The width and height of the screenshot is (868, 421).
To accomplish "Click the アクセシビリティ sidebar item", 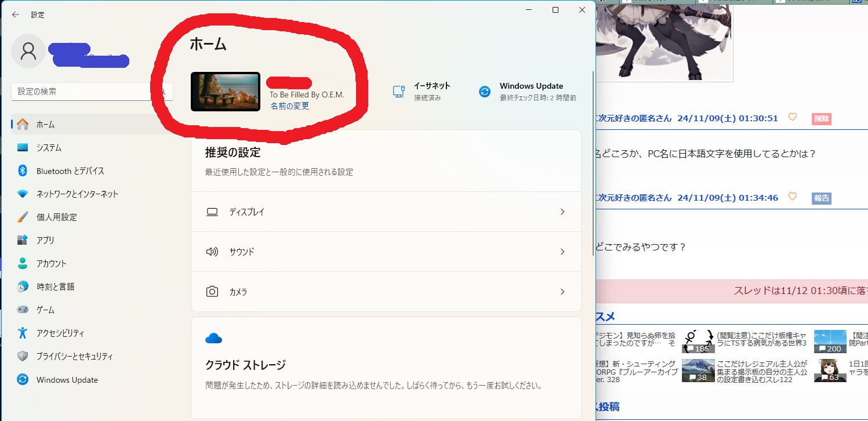I will click(60, 333).
